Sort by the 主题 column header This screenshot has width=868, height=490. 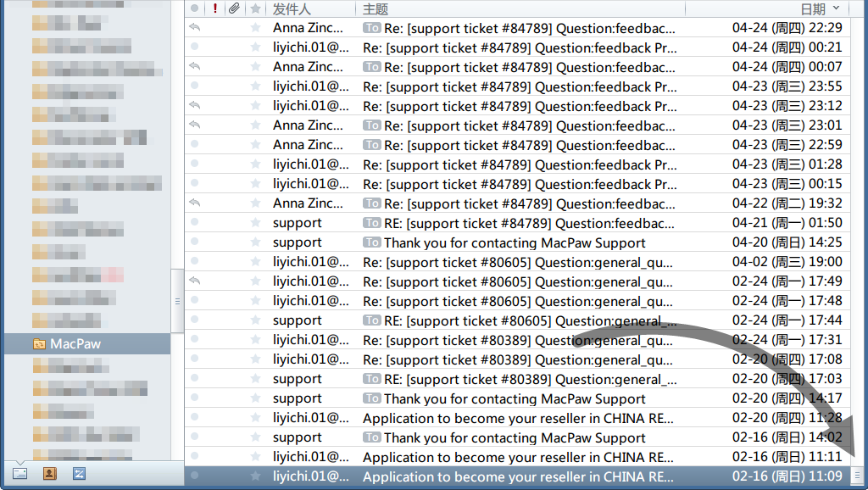click(376, 8)
